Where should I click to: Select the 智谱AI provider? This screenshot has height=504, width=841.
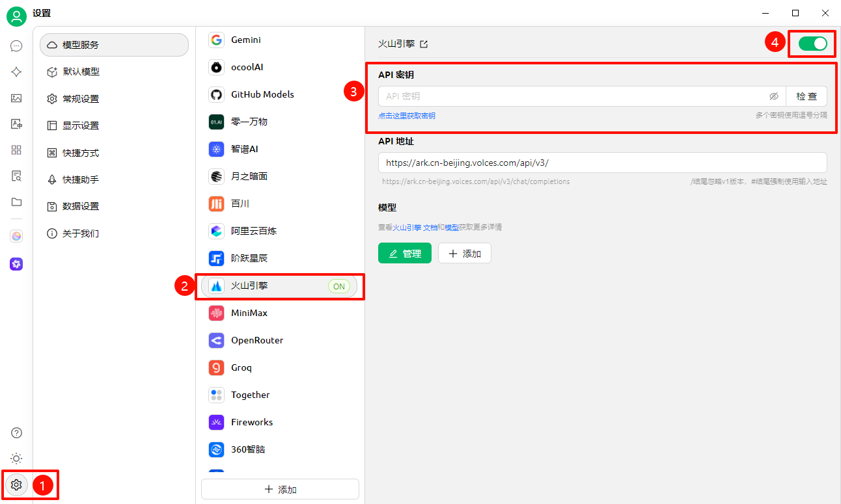click(280, 149)
